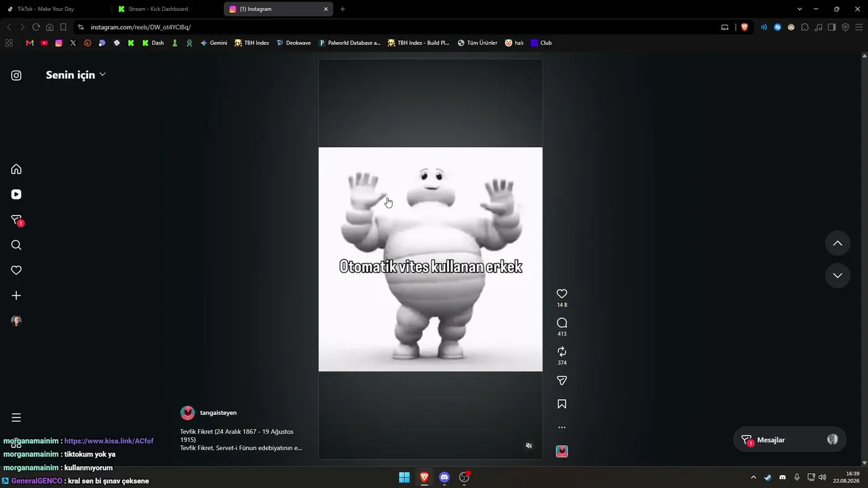Open the browser extensions puzzle icon
Image resolution: width=868 pixels, height=488 pixels.
[805, 27]
